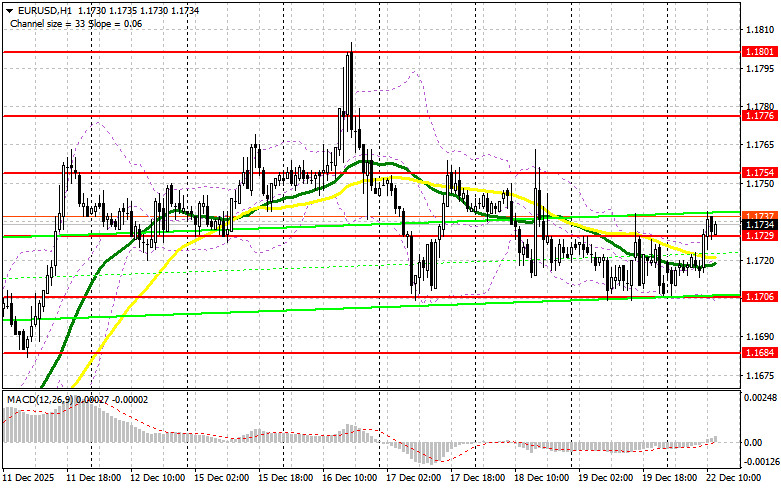The width and height of the screenshot is (781, 489).
Task: Select the '16 Dec 10:00' time axis label
Action: point(350,478)
